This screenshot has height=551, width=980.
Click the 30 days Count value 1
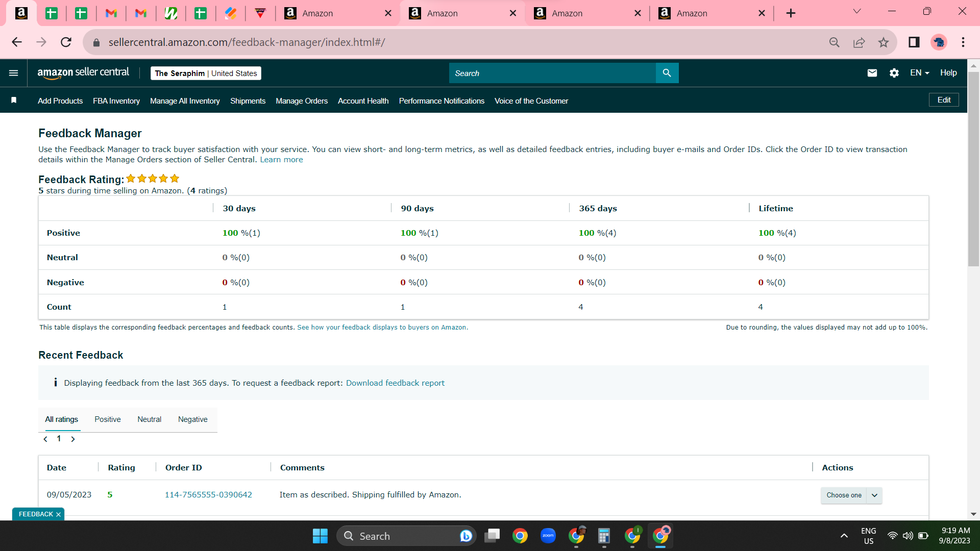225,307
